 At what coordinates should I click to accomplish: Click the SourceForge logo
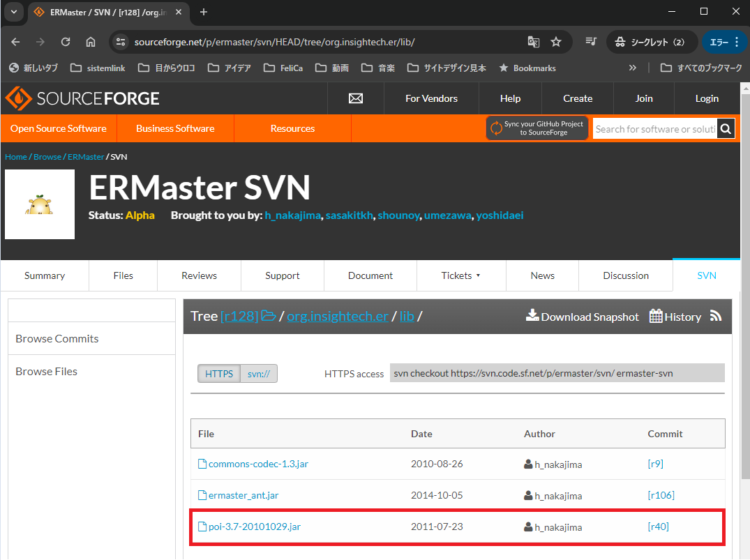click(82, 98)
